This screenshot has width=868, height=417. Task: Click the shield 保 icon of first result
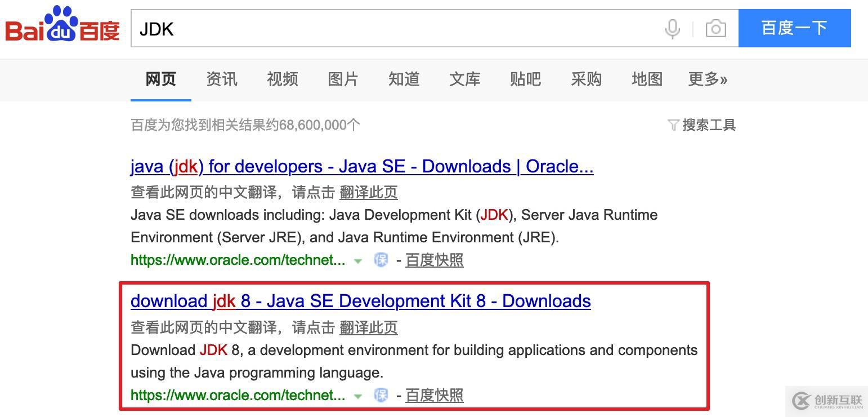click(x=381, y=260)
